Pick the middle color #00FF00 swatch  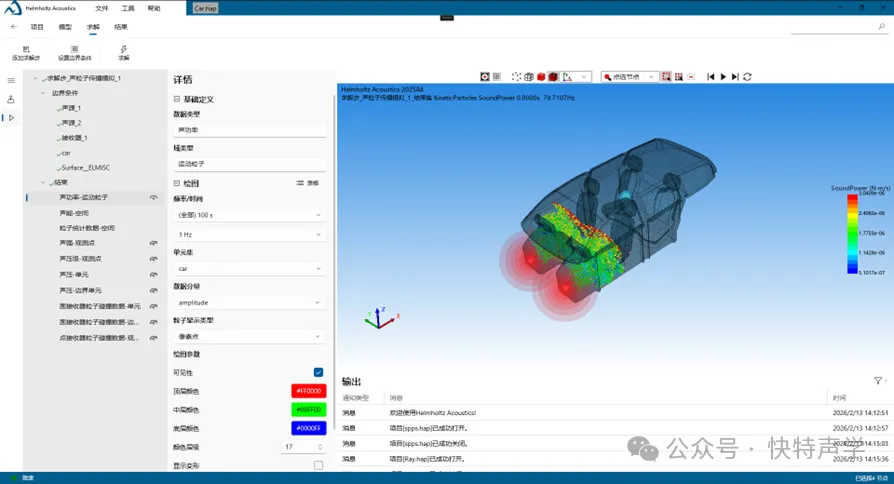coord(308,409)
